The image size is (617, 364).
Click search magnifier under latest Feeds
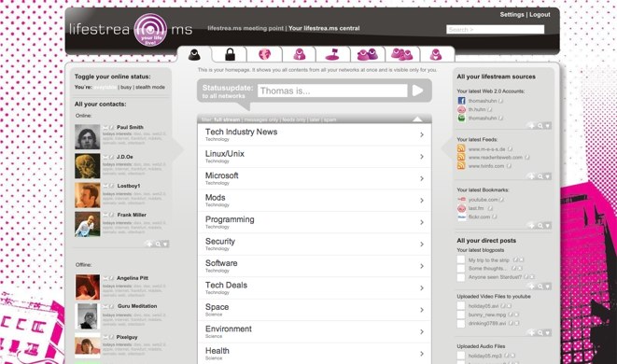[540, 176]
